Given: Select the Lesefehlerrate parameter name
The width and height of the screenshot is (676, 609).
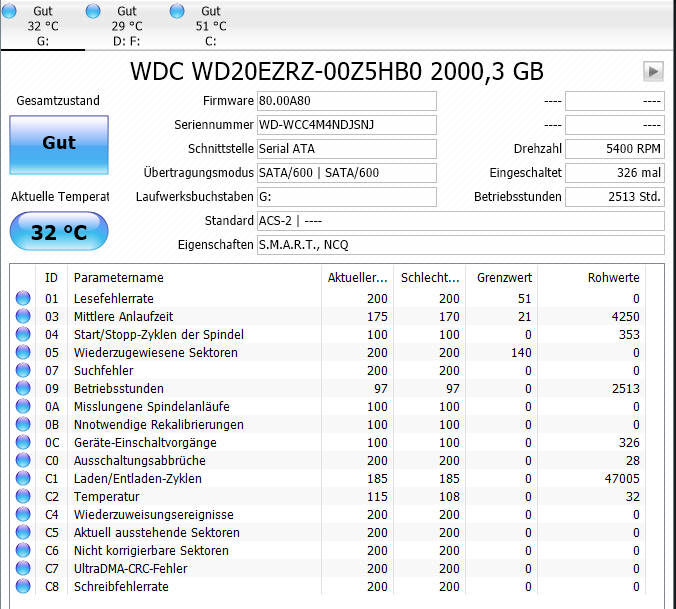Looking at the screenshot, I should pos(114,299).
